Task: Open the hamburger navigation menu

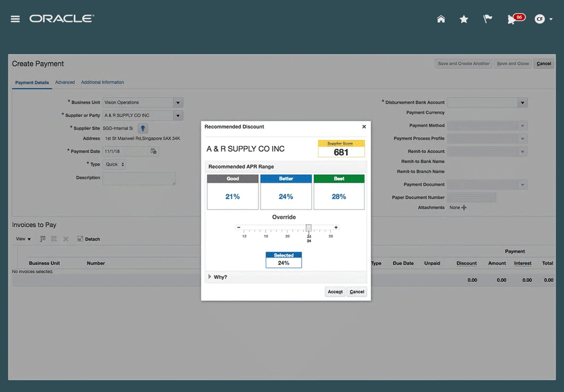Action: click(15, 19)
